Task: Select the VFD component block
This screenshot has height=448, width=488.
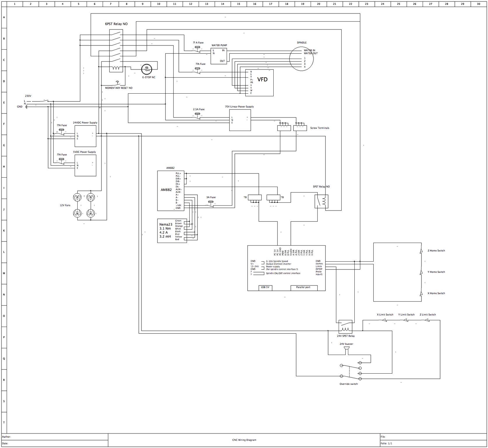Action: pos(259,83)
